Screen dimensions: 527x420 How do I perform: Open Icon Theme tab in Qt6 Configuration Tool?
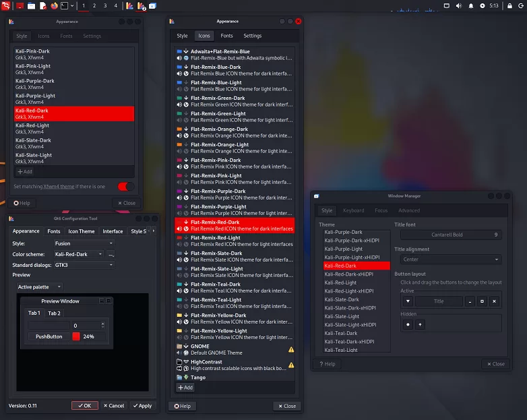coord(82,231)
